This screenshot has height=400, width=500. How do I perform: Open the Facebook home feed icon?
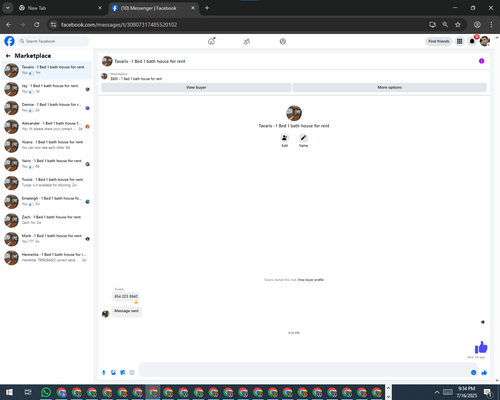click(x=211, y=41)
